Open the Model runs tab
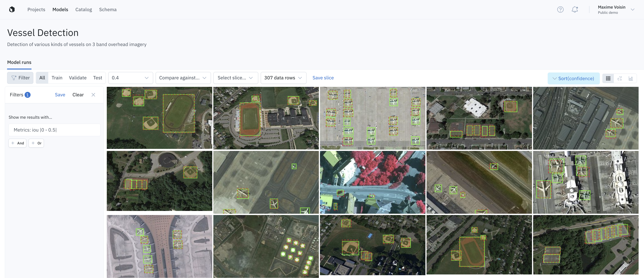Screen dimensions: 644x278 pos(19,62)
